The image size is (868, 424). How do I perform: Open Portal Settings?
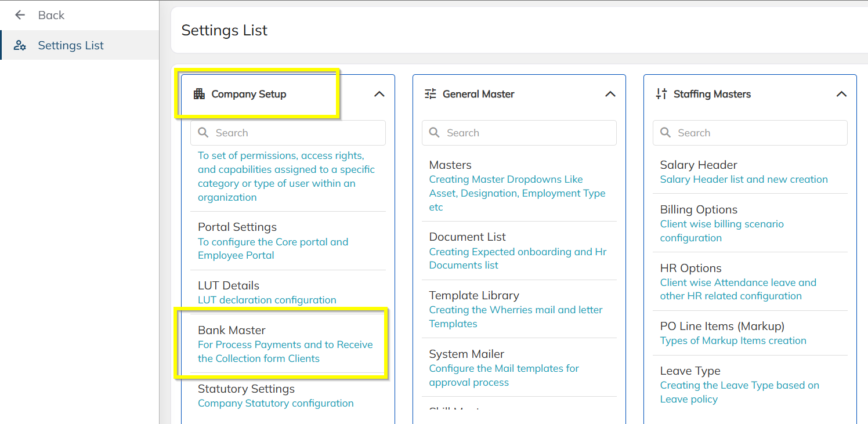click(x=237, y=227)
